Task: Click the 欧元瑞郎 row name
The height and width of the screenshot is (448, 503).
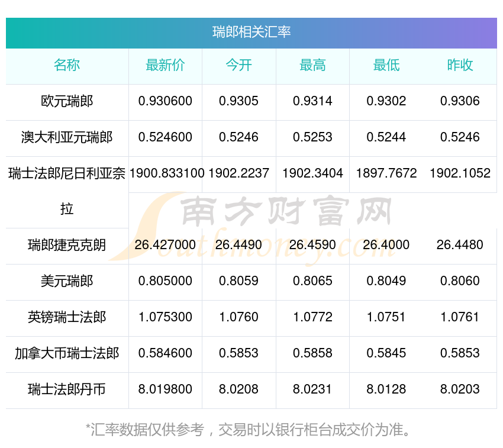Action: [67, 101]
